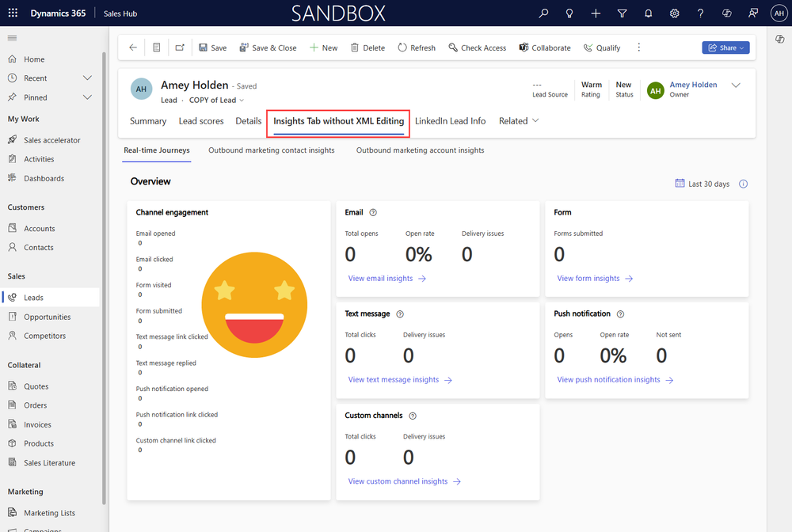Click View push notification insights link

point(615,379)
